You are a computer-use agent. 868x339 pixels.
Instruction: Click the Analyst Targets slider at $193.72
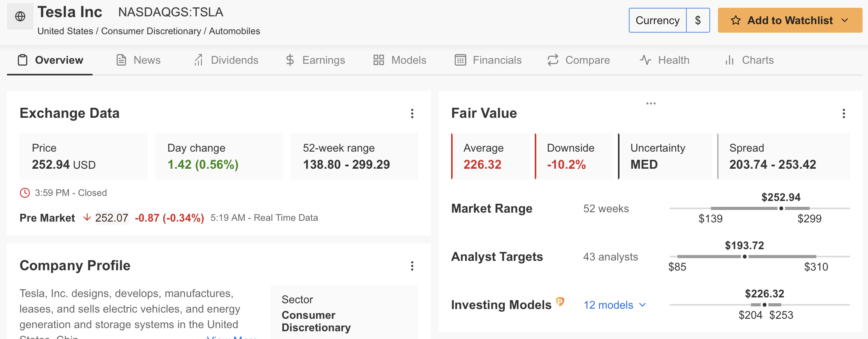tap(745, 257)
